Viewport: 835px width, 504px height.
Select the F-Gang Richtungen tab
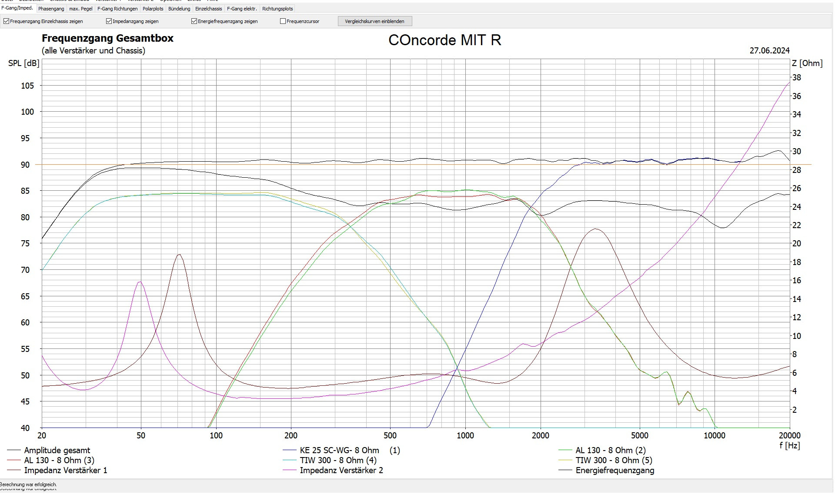coord(117,9)
